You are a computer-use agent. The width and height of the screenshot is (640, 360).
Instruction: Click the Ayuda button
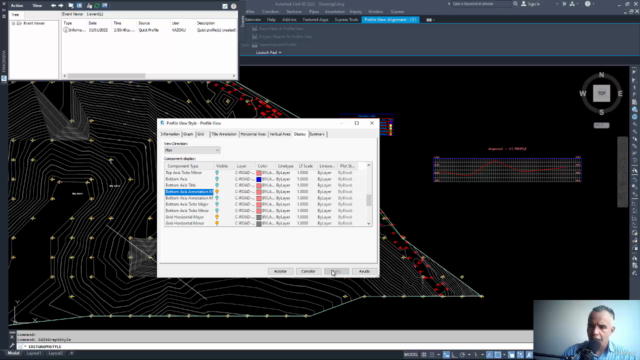point(364,271)
